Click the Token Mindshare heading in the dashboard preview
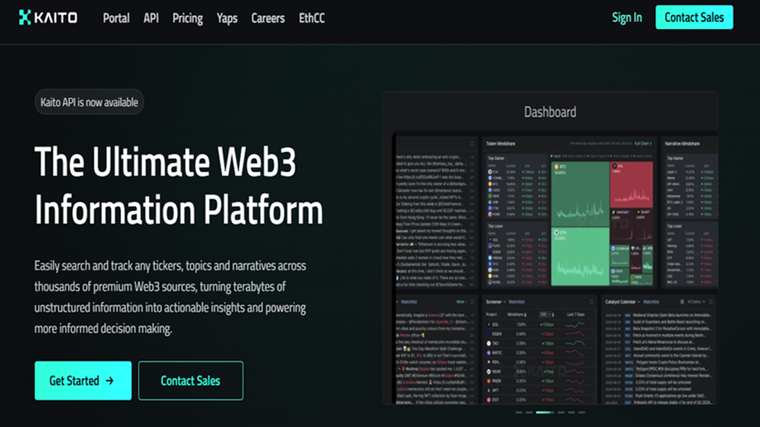The width and height of the screenshot is (760, 427). coord(501,143)
